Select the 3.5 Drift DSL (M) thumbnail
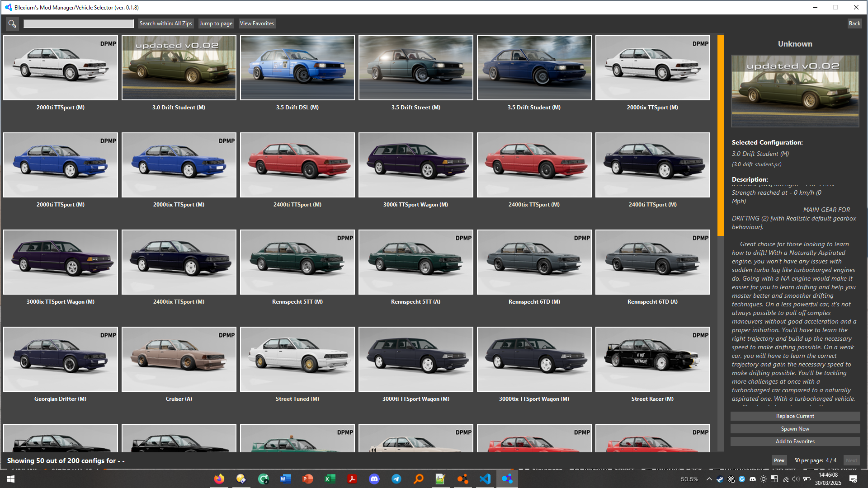The image size is (868, 488). (297, 68)
